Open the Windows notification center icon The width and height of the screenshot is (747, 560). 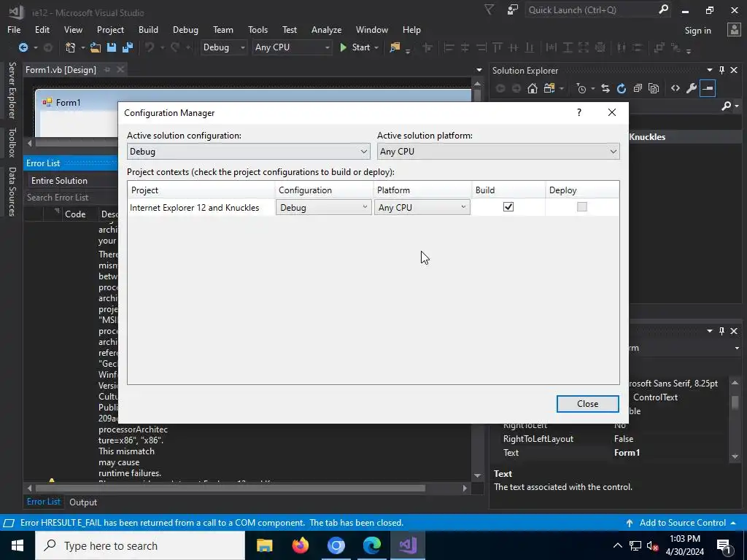[x=723, y=545]
